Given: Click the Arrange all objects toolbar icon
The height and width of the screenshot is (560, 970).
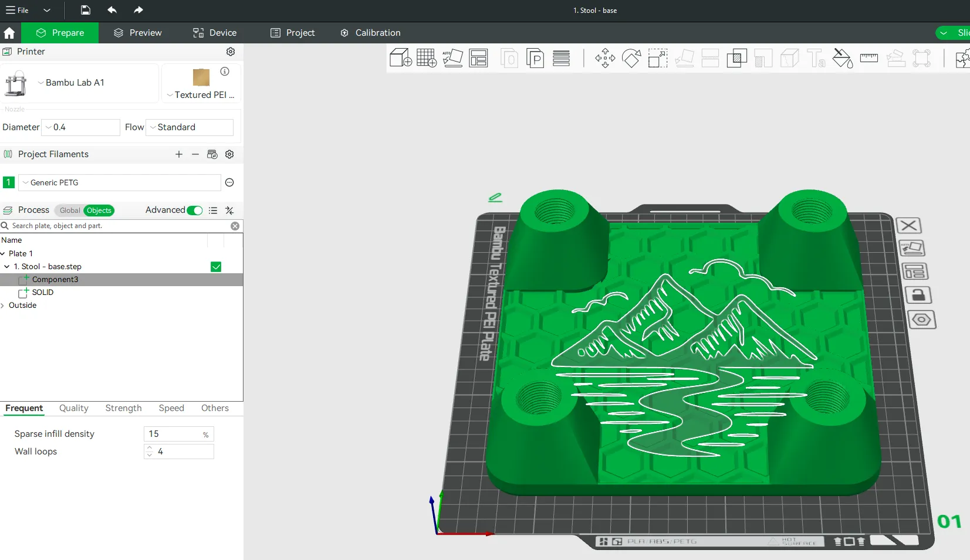Looking at the screenshot, I should click(479, 58).
